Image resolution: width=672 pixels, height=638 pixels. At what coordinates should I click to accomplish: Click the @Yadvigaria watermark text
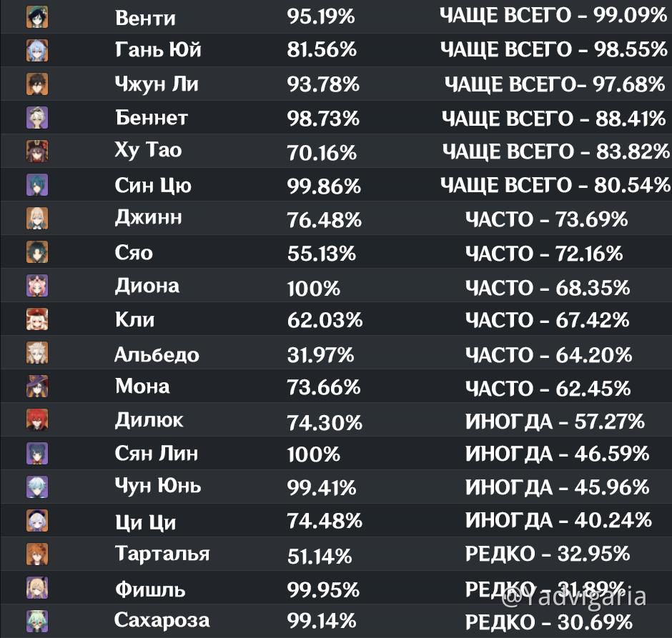point(574,597)
